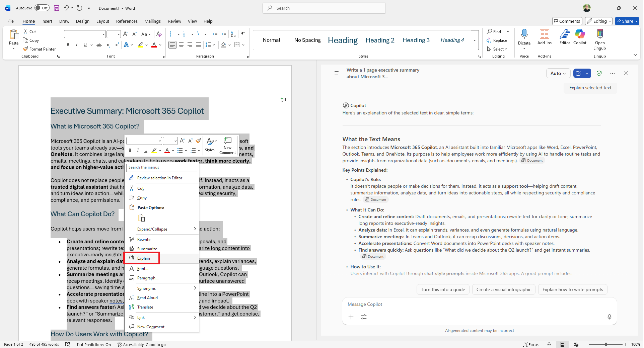Screen dimensions: 644x348
Task: Click Format Painter in Clipboard group
Action: (39, 49)
